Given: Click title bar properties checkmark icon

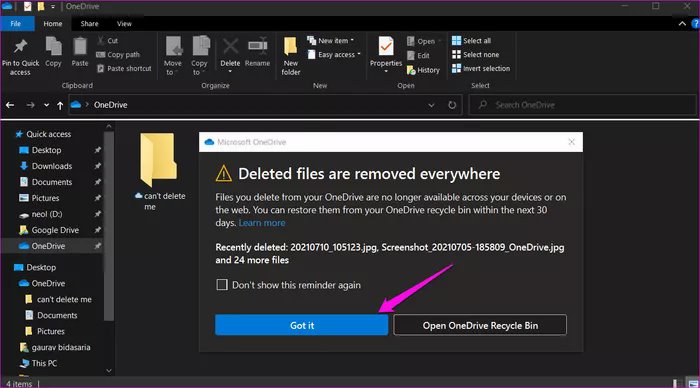Looking at the screenshot, I should [28, 7].
